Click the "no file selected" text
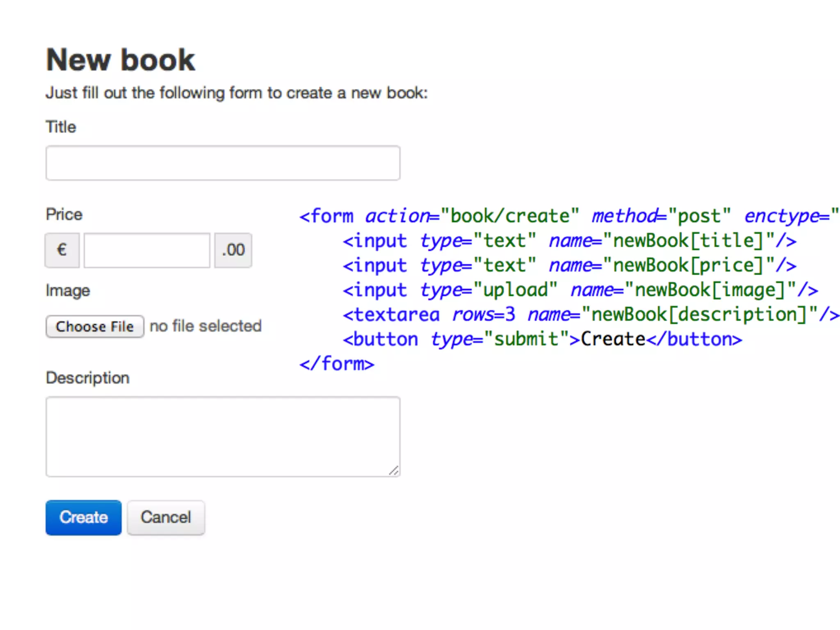The image size is (840, 630). [205, 326]
